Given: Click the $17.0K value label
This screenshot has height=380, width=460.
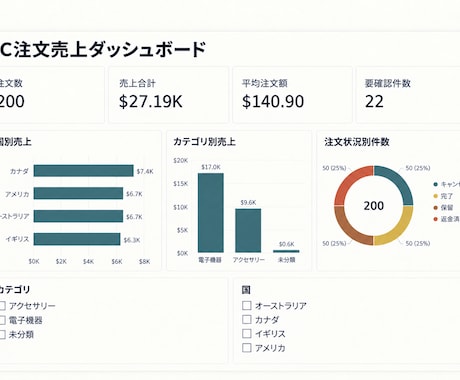Looking at the screenshot, I should tap(211, 167).
